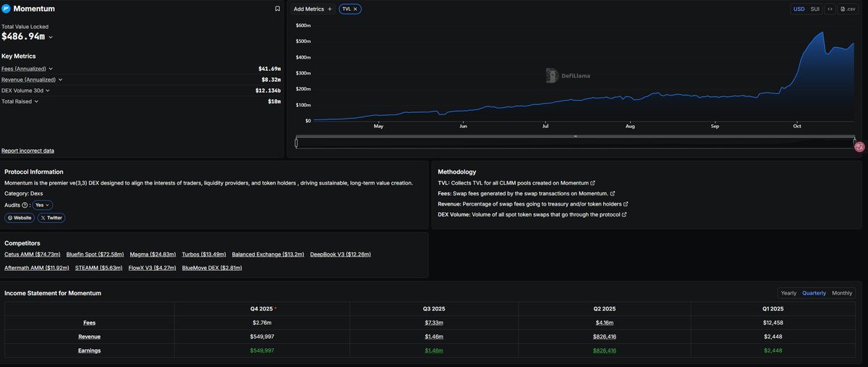Open the protocol Twitter link
The height and width of the screenshot is (367, 868).
point(51,217)
